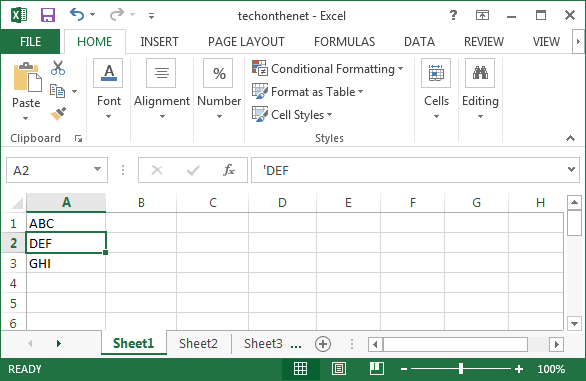
Task: Click next sheet navigation arrow
Action: pyautogui.click(x=59, y=343)
